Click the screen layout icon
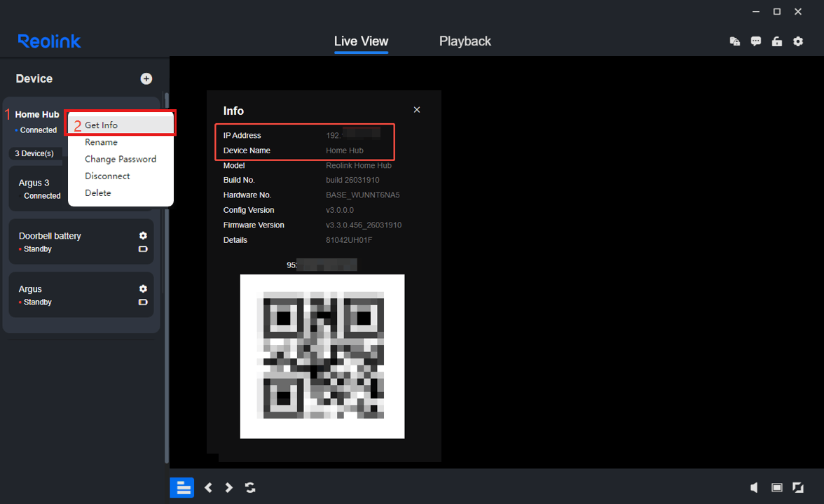The width and height of the screenshot is (824, 504). (776, 488)
